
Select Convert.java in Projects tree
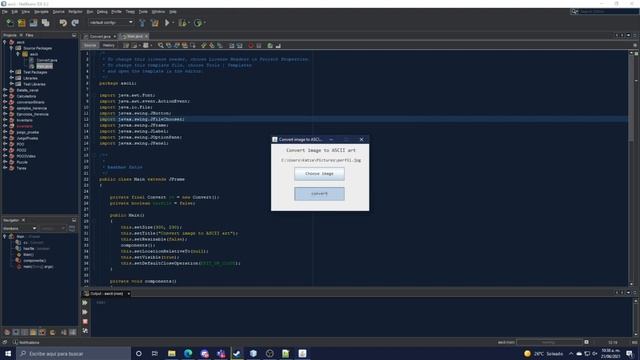point(47,60)
